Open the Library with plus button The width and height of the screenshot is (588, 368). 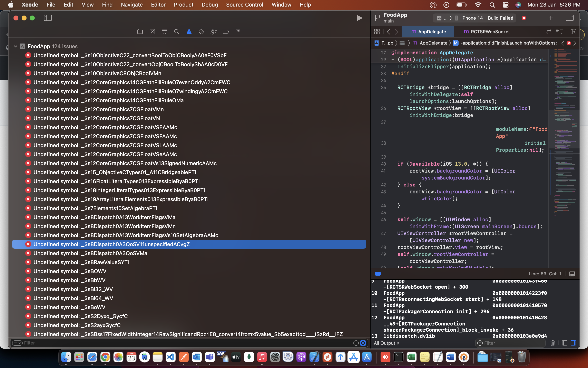(x=551, y=18)
